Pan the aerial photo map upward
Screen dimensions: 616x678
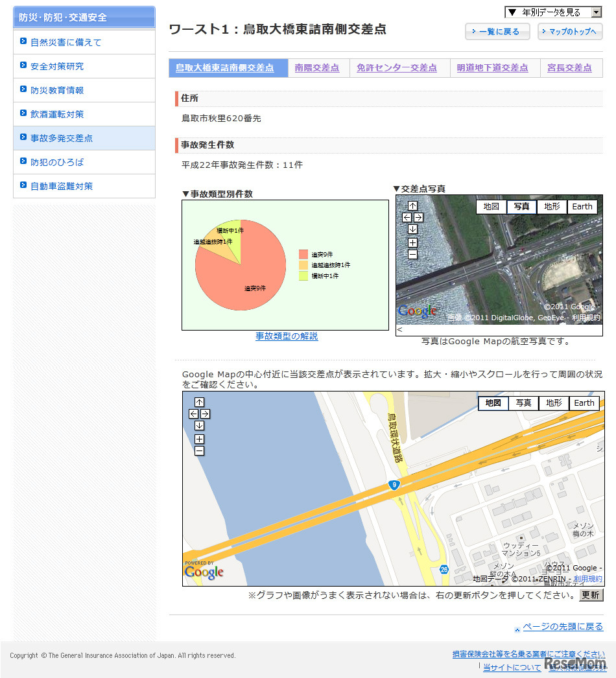[412, 206]
